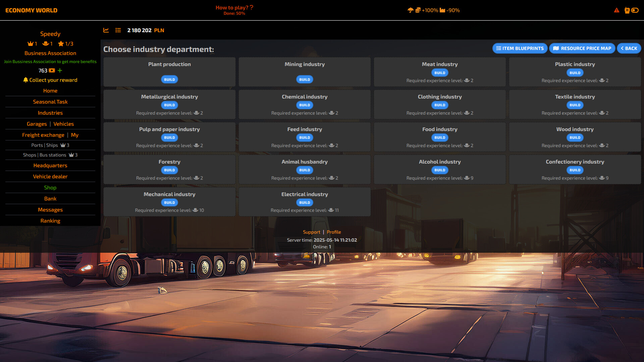Click the red warning triangle in the top bar

pos(616,10)
